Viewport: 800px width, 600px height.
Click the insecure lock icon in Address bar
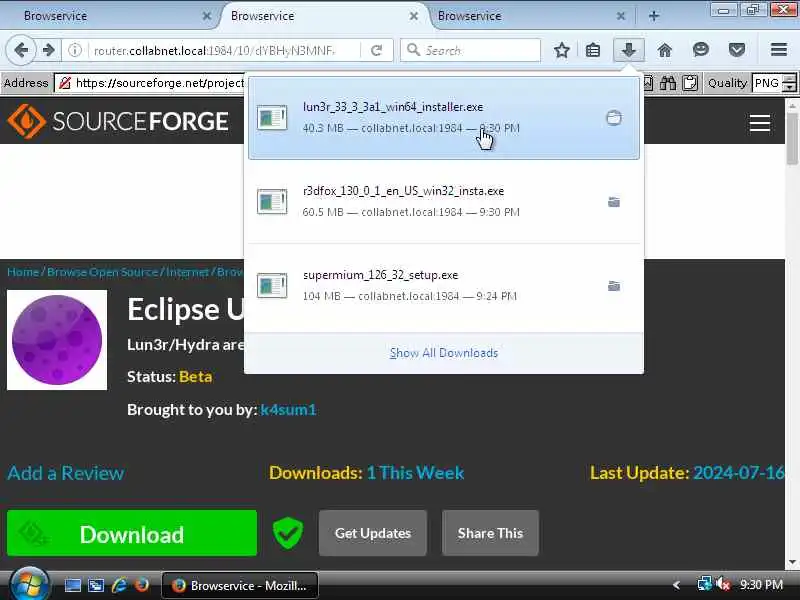pos(65,83)
